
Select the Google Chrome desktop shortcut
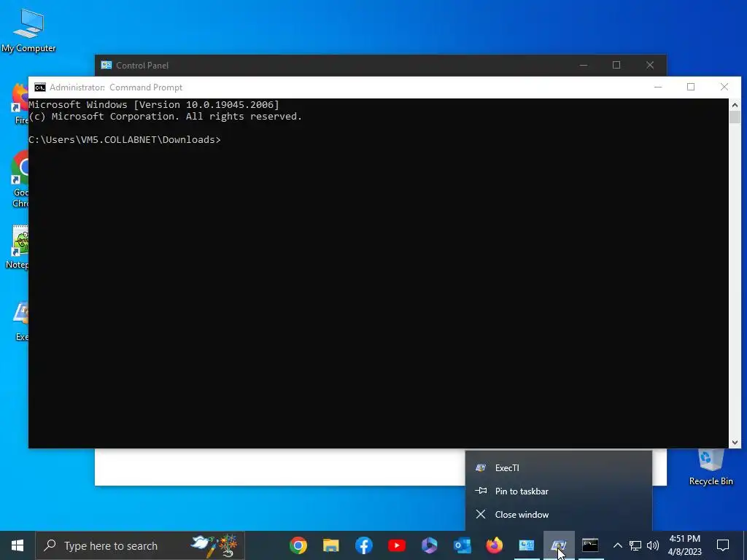[19, 179]
